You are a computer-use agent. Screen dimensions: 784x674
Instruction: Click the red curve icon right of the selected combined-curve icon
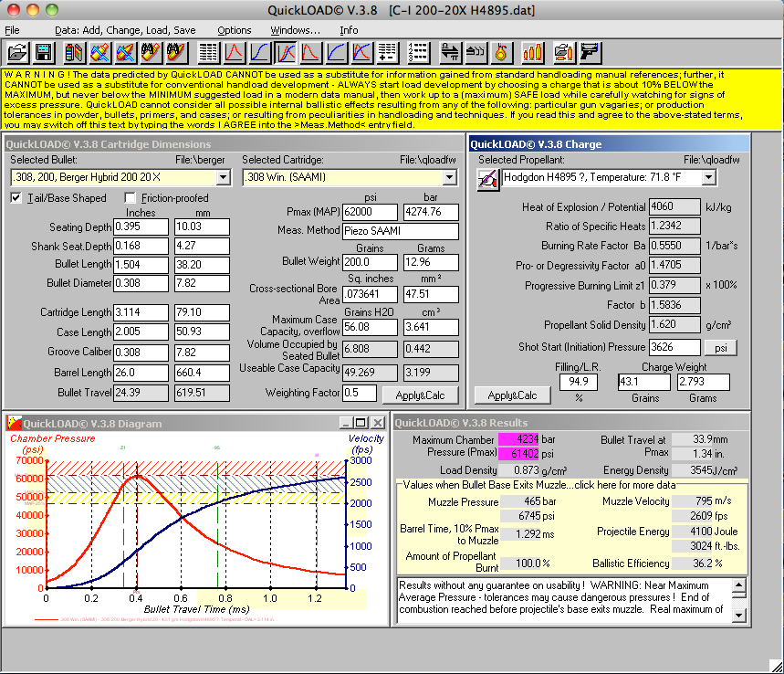[x=311, y=52]
